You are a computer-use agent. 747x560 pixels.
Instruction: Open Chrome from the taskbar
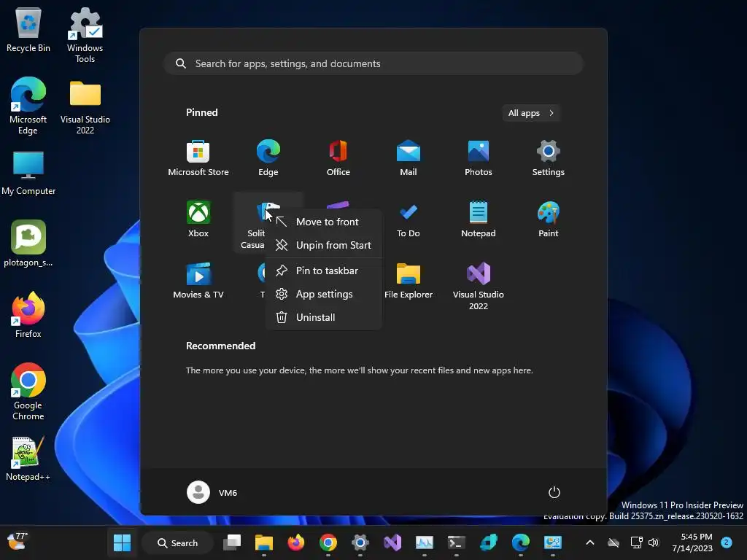328,542
